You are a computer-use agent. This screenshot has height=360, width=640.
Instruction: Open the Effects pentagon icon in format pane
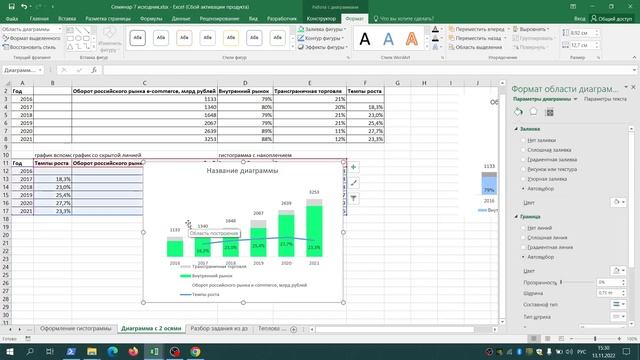533,112
